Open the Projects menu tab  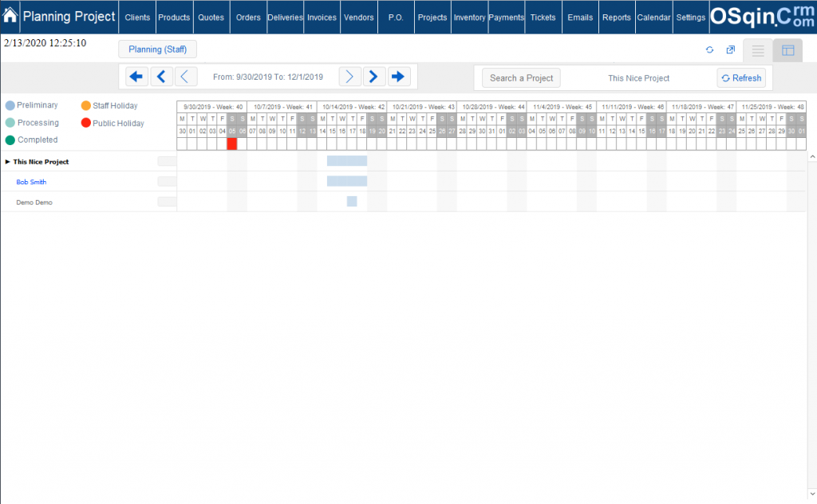[432, 17]
